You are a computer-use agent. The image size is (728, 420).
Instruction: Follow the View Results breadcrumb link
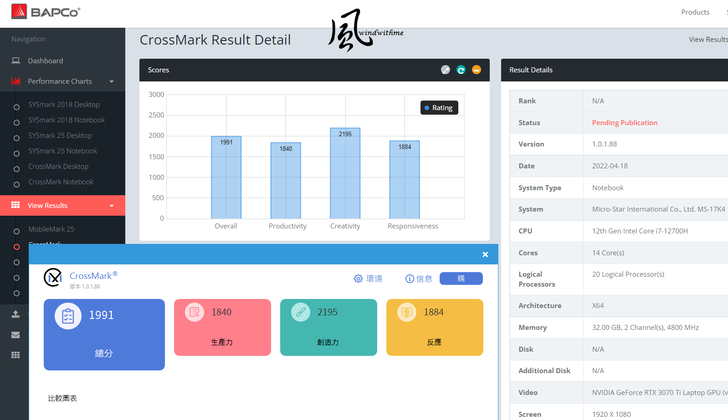708,40
